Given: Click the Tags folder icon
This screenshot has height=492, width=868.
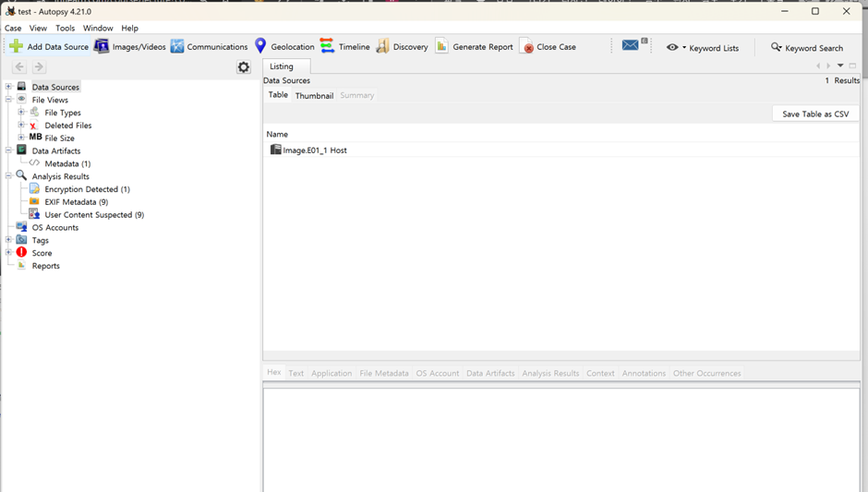Looking at the screenshot, I should pos(21,240).
